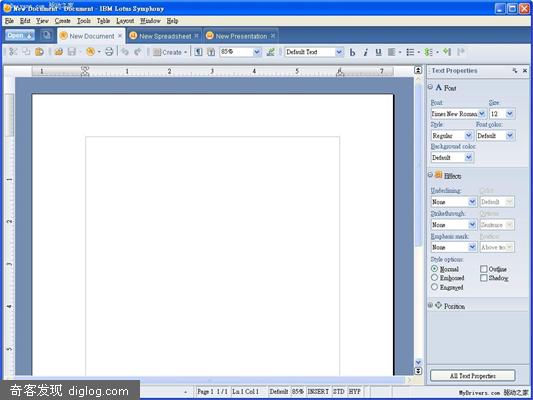Toggle underline with the U icon
The image size is (533, 400).
click(x=378, y=52)
